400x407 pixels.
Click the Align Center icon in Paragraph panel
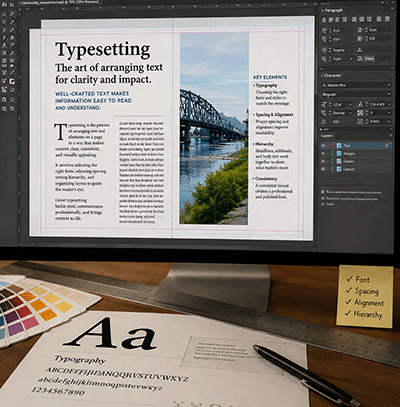(x=330, y=20)
